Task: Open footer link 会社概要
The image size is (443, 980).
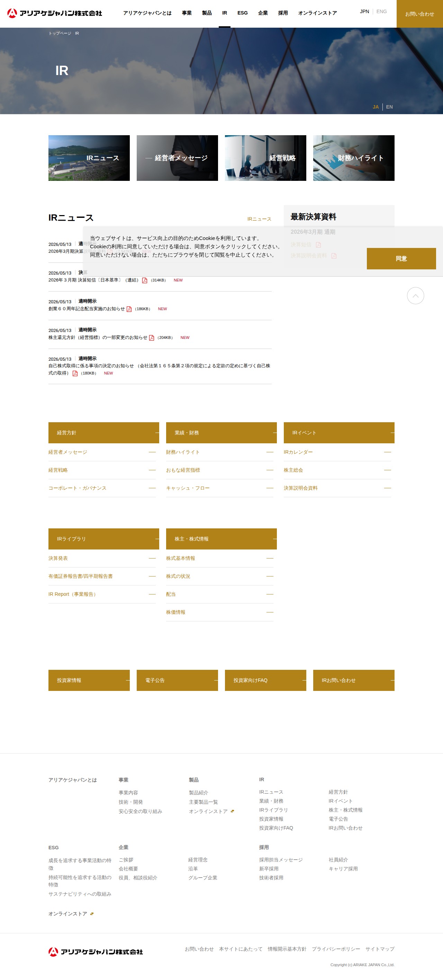Action: pos(128,869)
